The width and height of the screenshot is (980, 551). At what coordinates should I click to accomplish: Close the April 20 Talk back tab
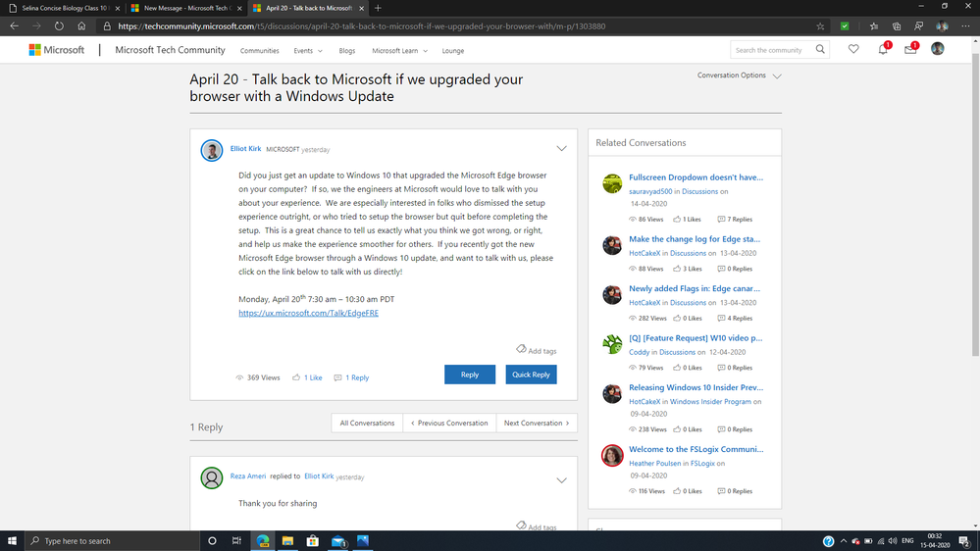(x=361, y=8)
